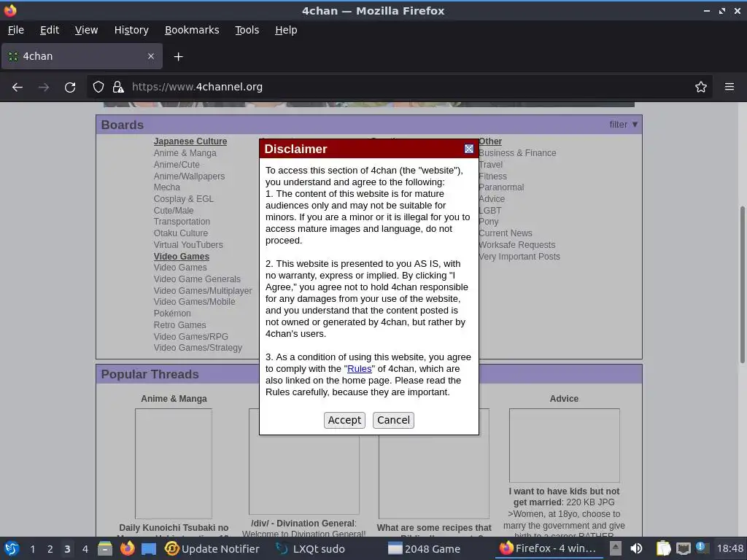Close the 4chan tab
The width and height of the screenshot is (747, 560).
click(x=151, y=56)
